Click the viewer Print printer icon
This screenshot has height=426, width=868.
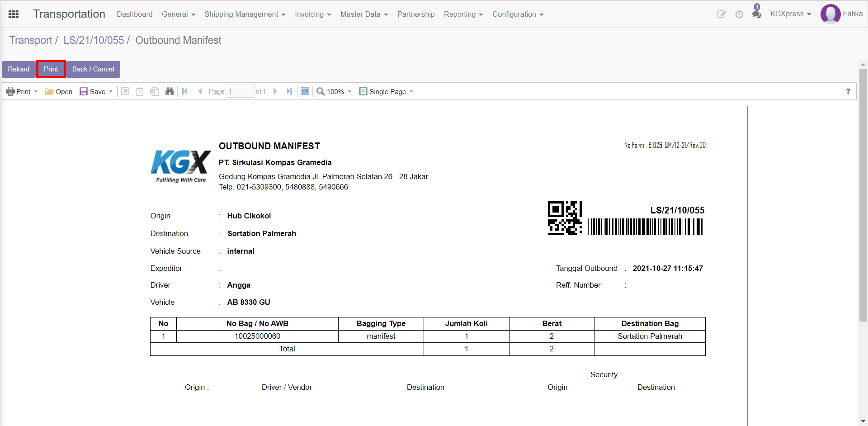(10, 91)
